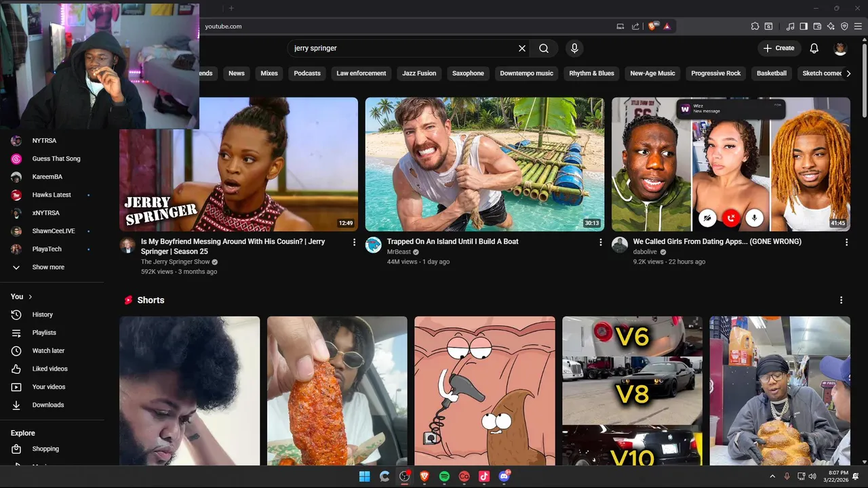The height and width of the screenshot is (488, 868).
Task: Open the notifications bell
Action: [x=814, y=48]
